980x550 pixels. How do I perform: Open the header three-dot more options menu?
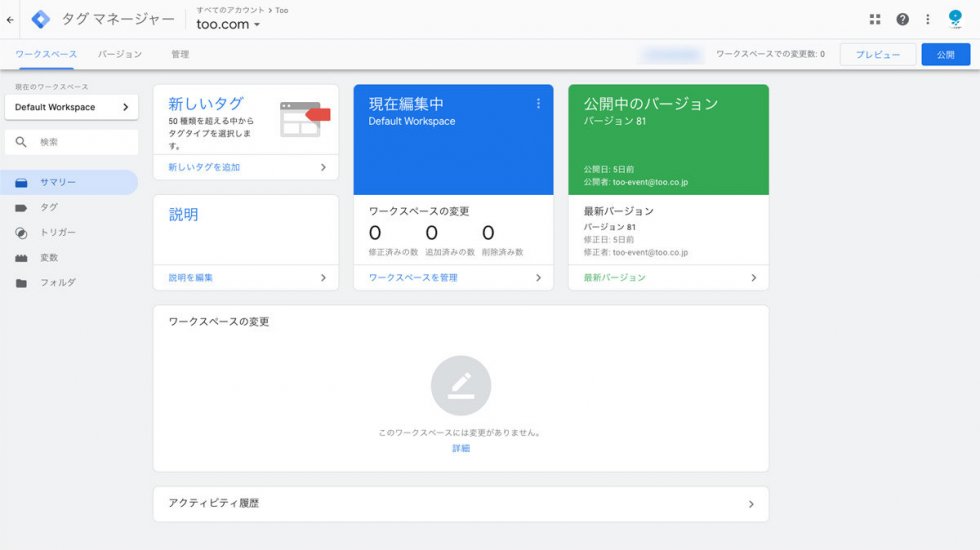click(x=928, y=19)
